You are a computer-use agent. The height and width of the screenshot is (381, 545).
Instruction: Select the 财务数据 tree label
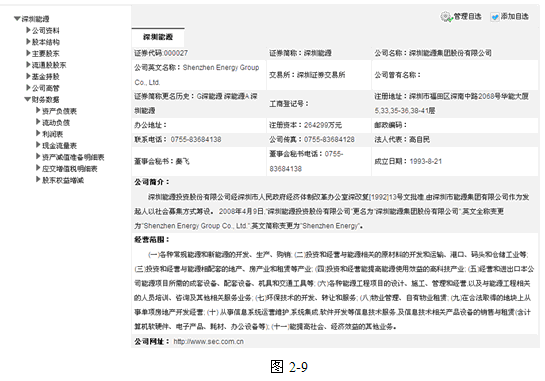[x=46, y=99]
